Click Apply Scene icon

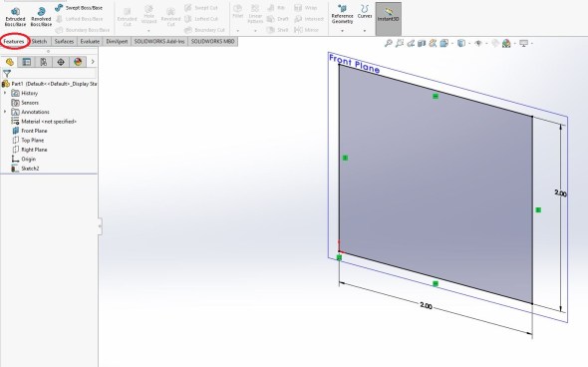point(506,44)
